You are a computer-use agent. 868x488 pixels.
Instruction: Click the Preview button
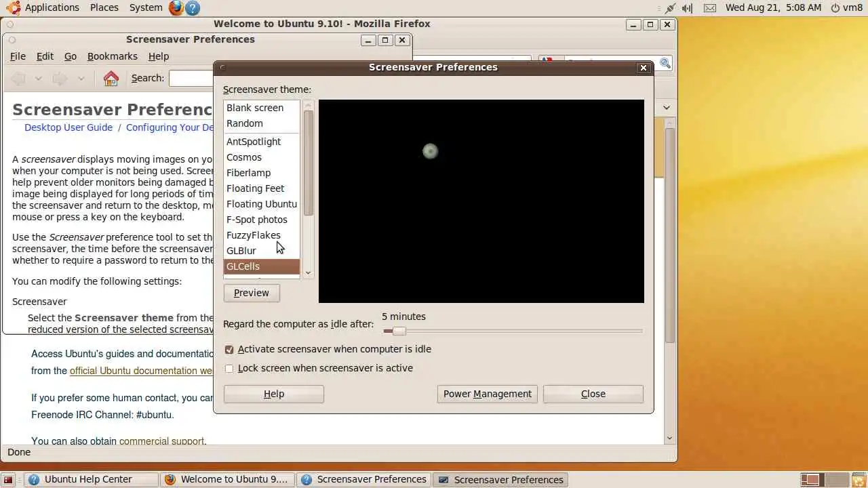(252, 293)
